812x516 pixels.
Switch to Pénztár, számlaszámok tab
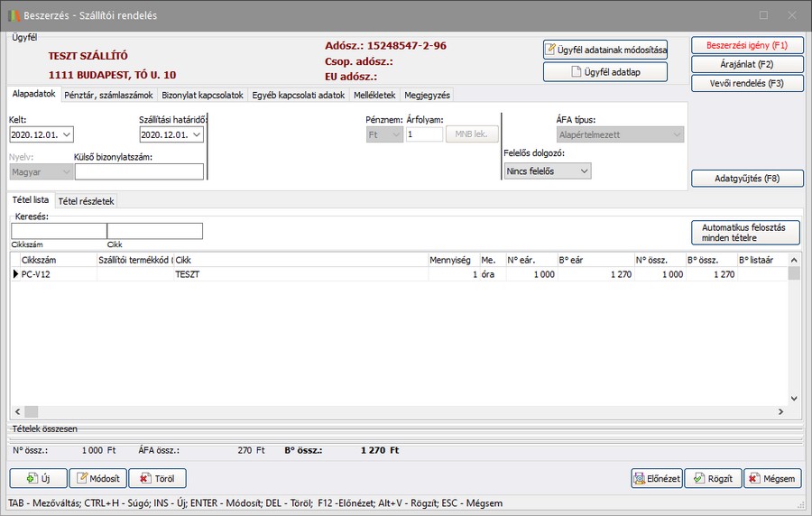coord(109,95)
